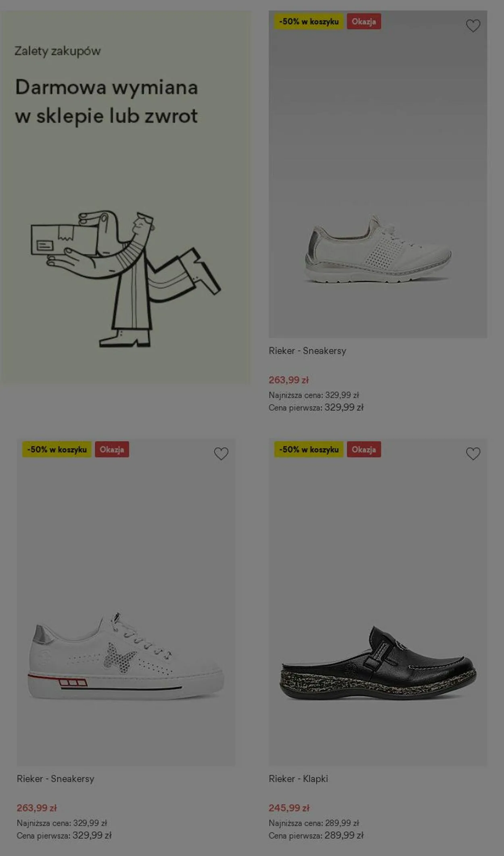Image resolution: width=504 pixels, height=856 pixels.
Task: Click Okazja badge on Rieker Klapki
Action: [364, 450]
